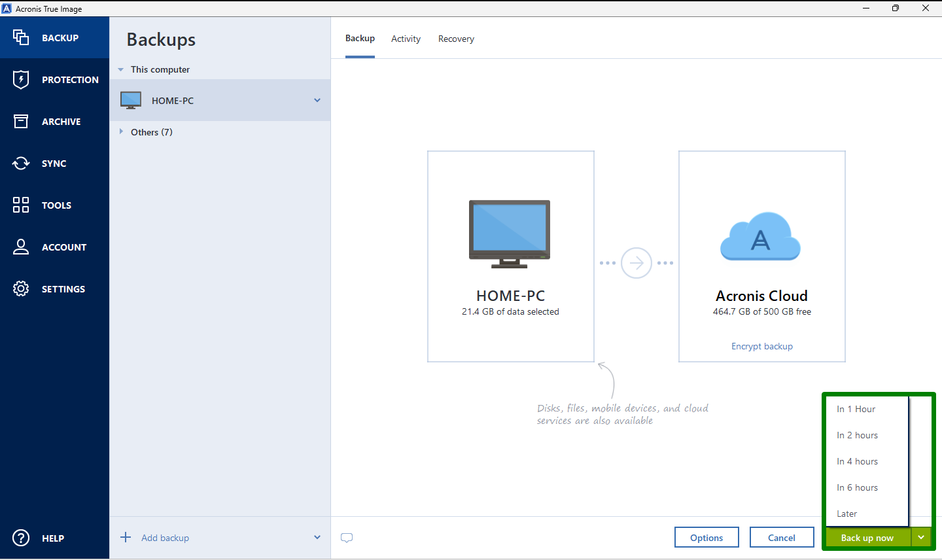Screen dimensions: 942x560
Task: Open the Sync section
Action: (54, 163)
